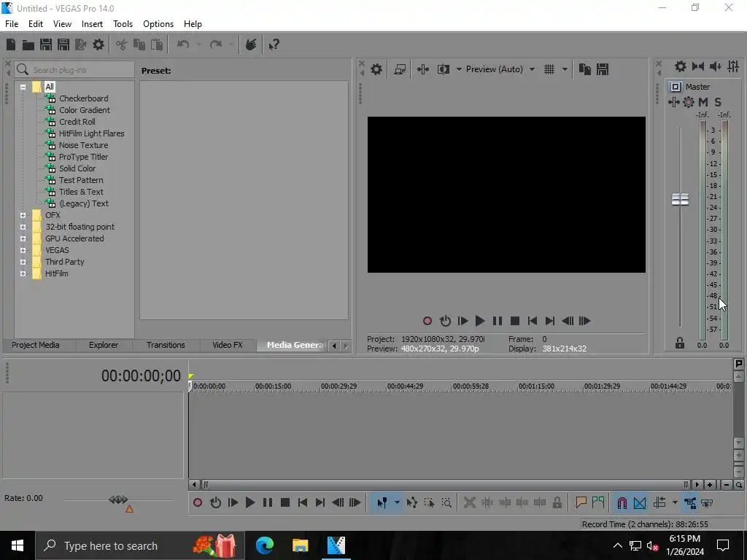Image resolution: width=747 pixels, height=560 pixels.
Task: Select the Zoom Edit tool magnifier
Action: pyautogui.click(x=446, y=503)
